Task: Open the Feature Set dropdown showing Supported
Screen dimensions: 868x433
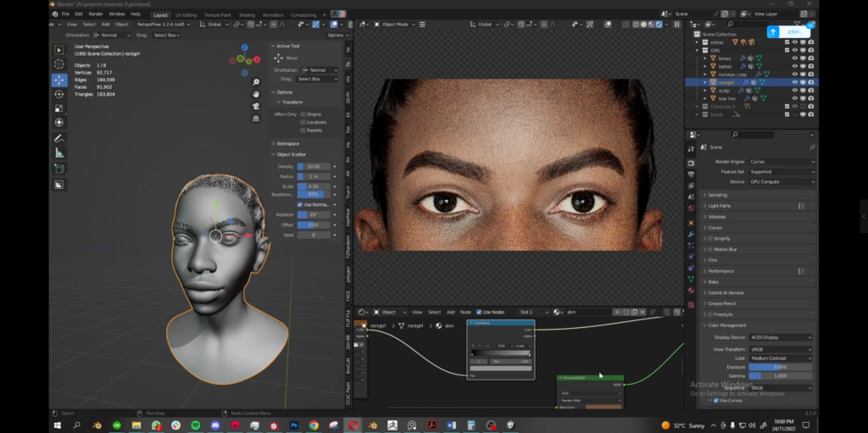Action: coord(782,172)
